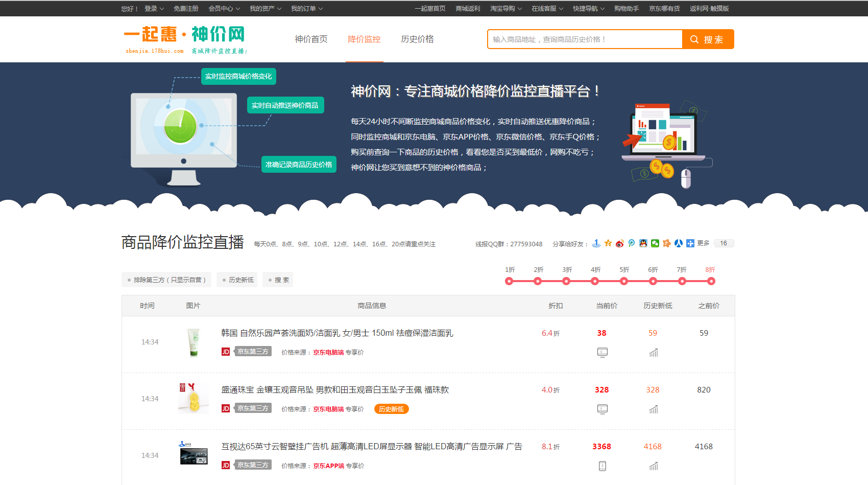
Task: Open 商城返利 in the top bar
Action: pyautogui.click(x=468, y=9)
